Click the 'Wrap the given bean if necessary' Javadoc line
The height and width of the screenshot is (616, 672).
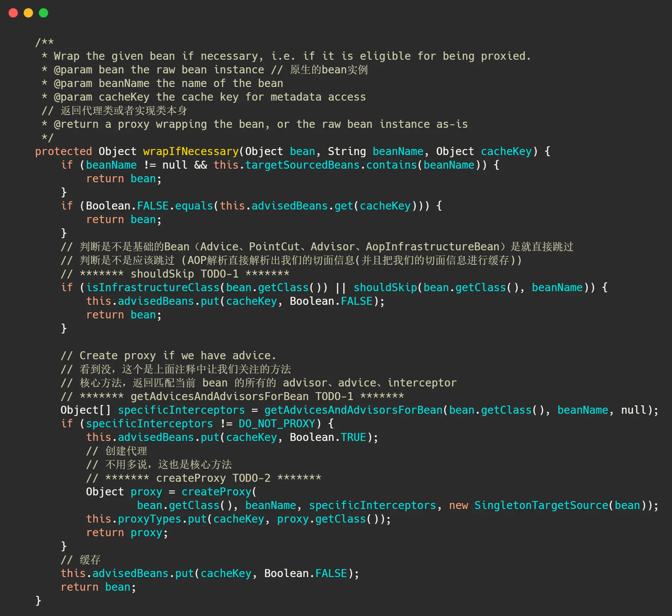click(286, 56)
